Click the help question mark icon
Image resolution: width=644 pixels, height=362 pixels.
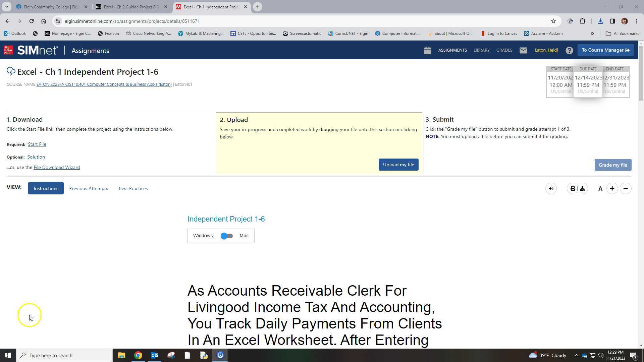[x=569, y=50]
